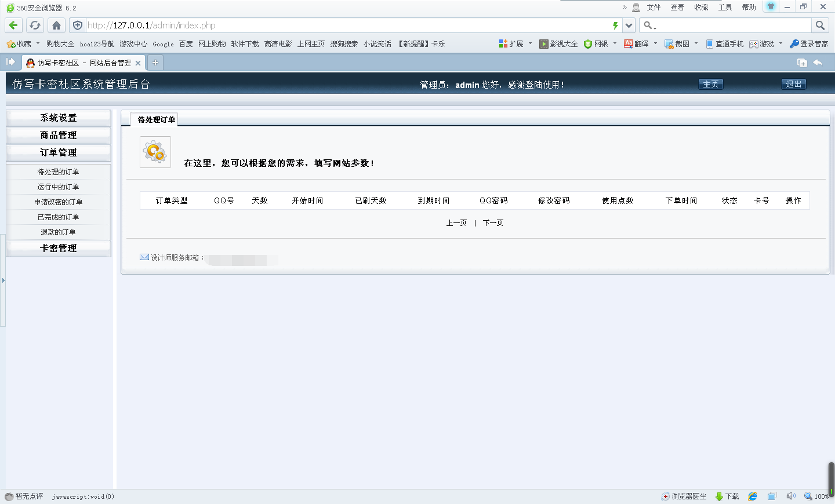835x504 pixels.
Task: Open 影视大全 toolbar icon
Action: coord(543,44)
